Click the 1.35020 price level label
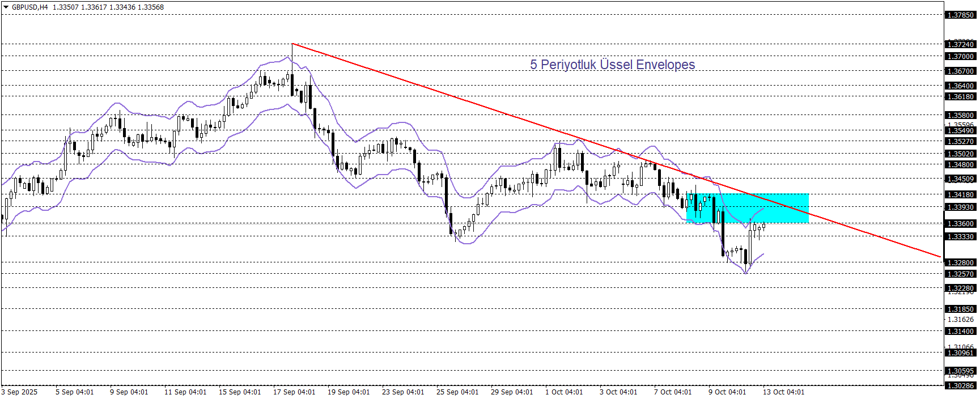This screenshot has width=980, height=399. [x=960, y=154]
